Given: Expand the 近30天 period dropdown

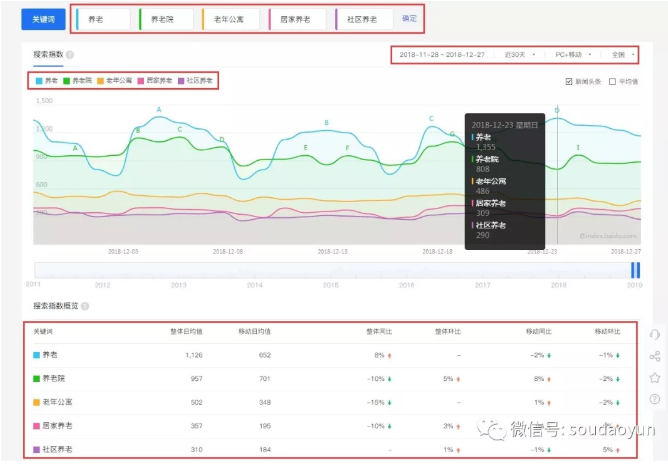Looking at the screenshot, I should pos(519,53).
